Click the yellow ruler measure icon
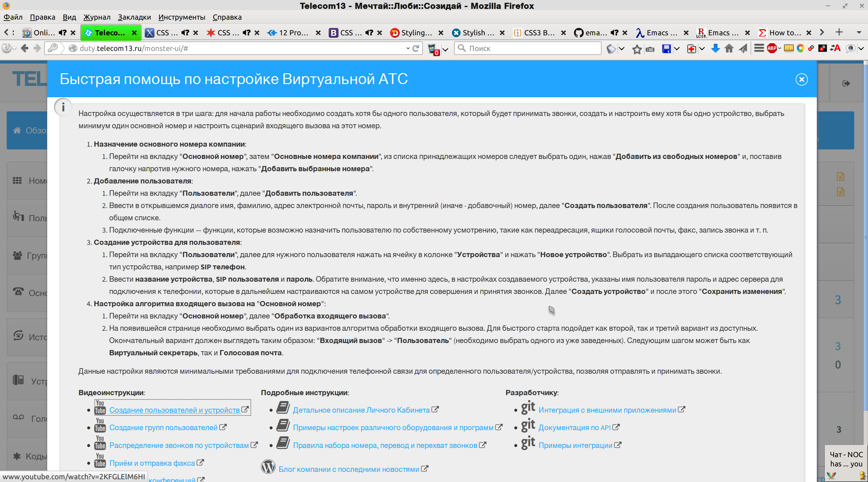 coord(789,48)
